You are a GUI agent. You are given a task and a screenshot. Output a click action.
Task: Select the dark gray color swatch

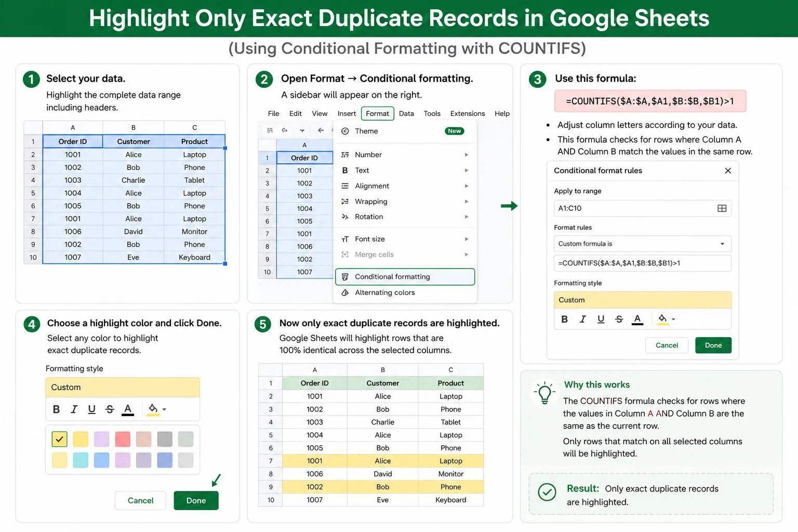point(165,439)
